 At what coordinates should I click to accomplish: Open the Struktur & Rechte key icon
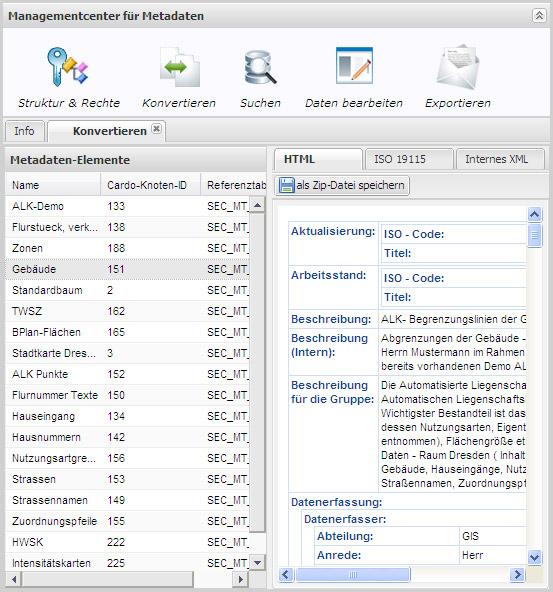pos(67,67)
